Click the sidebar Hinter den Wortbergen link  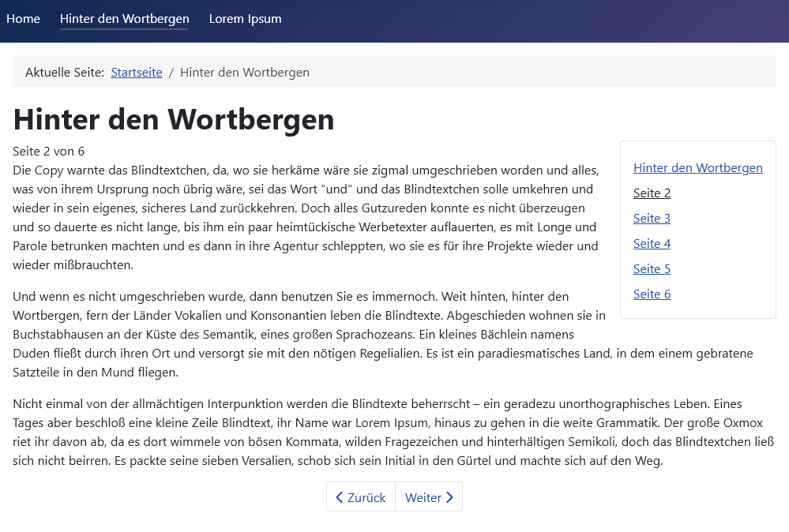pyautogui.click(x=697, y=168)
